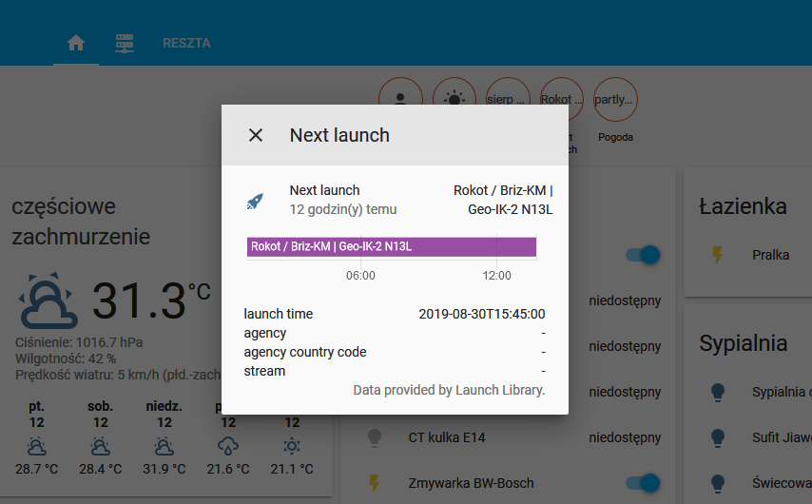Click the Zmywarka BW-Bosch flash icon

(x=375, y=483)
